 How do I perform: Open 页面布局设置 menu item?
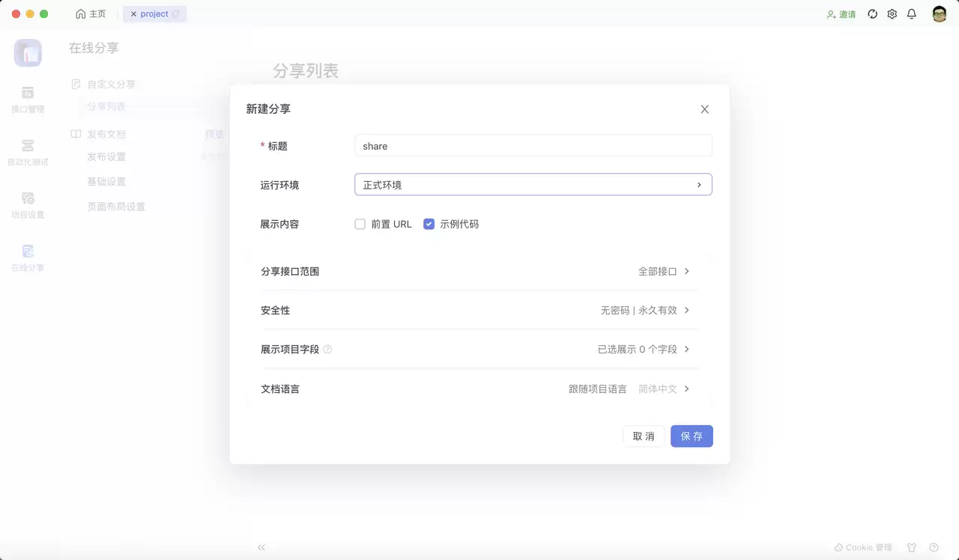pyautogui.click(x=116, y=207)
